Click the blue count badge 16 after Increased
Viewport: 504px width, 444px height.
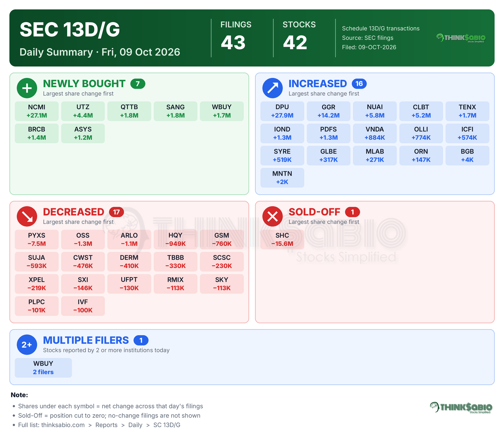(x=359, y=84)
